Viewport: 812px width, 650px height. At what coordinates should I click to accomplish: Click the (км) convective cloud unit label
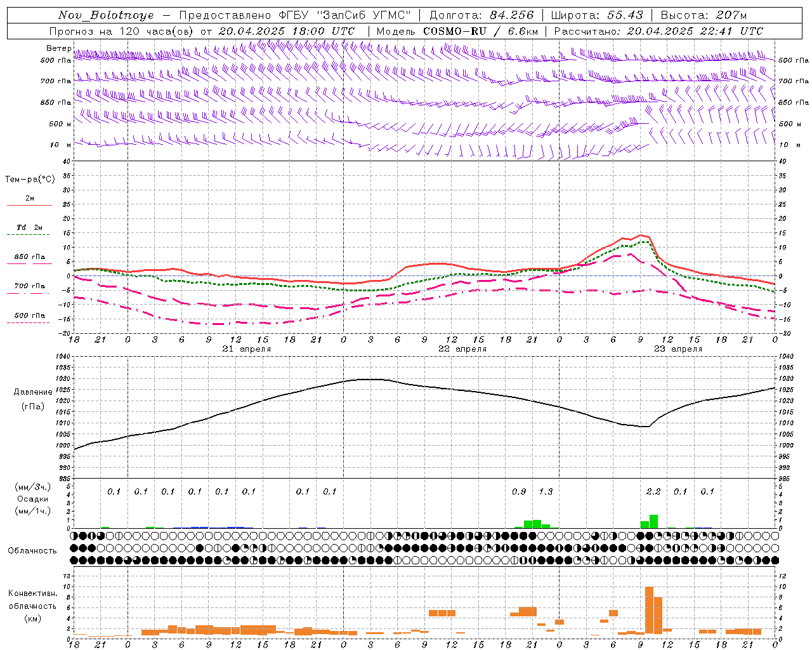point(33,618)
